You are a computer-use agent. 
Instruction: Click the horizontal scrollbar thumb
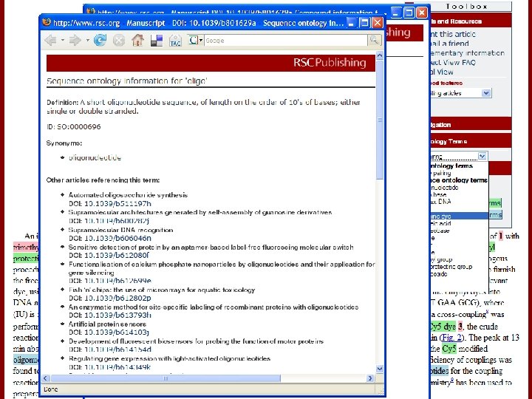(x=166, y=378)
